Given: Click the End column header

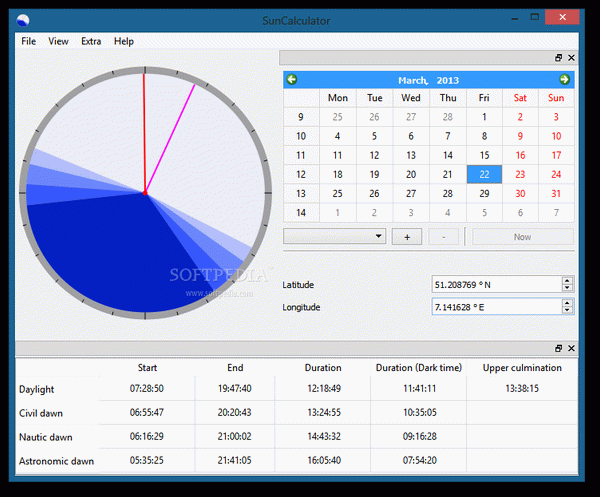Looking at the screenshot, I should tap(235, 368).
